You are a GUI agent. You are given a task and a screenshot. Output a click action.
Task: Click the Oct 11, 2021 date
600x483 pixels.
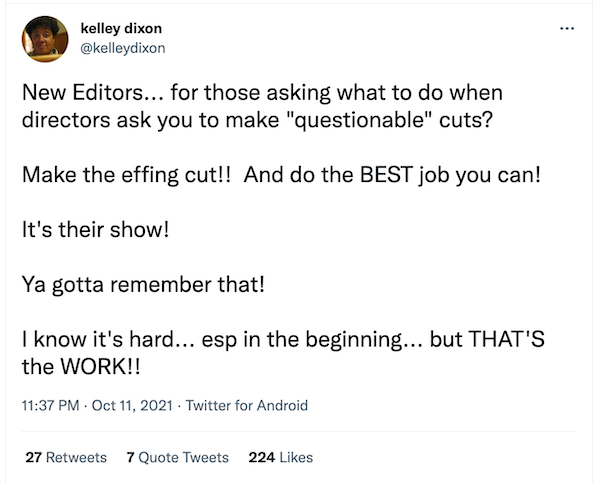coord(132,405)
